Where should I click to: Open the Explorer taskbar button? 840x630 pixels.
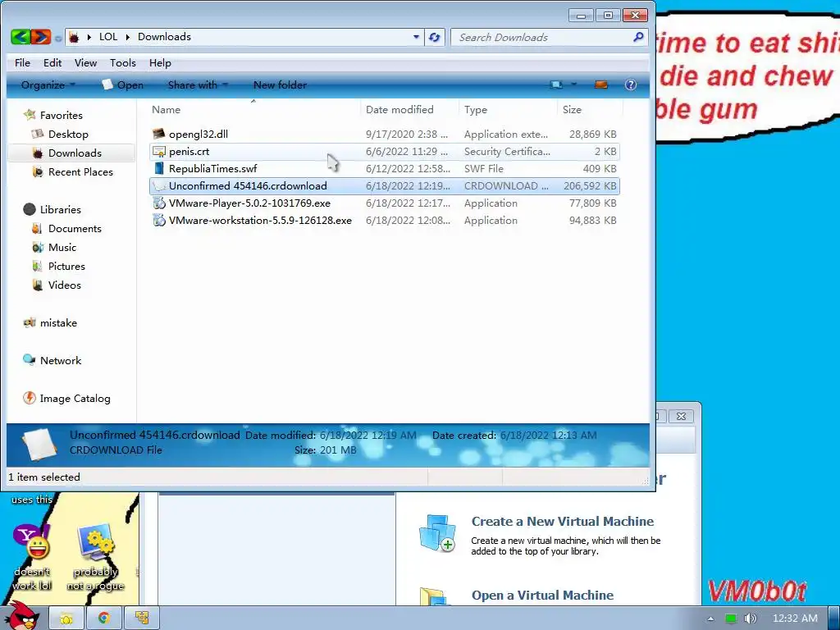point(66,619)
